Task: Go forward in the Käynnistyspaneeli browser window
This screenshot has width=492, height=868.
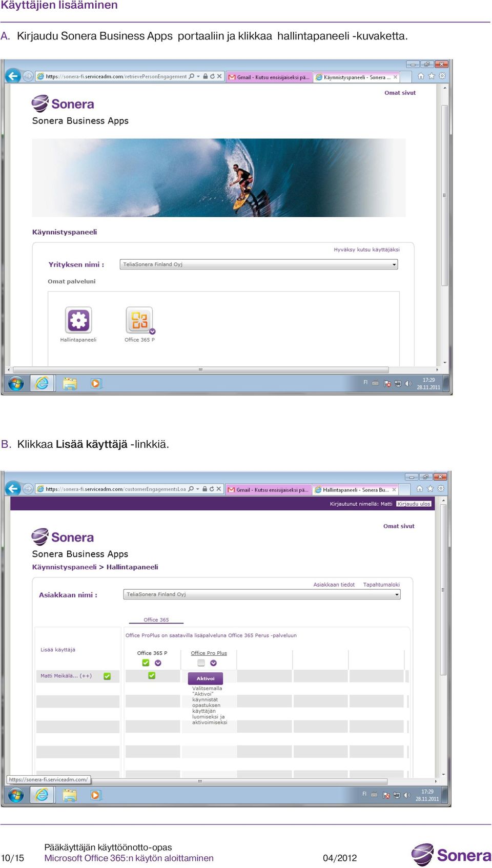Action: [28, 76]
